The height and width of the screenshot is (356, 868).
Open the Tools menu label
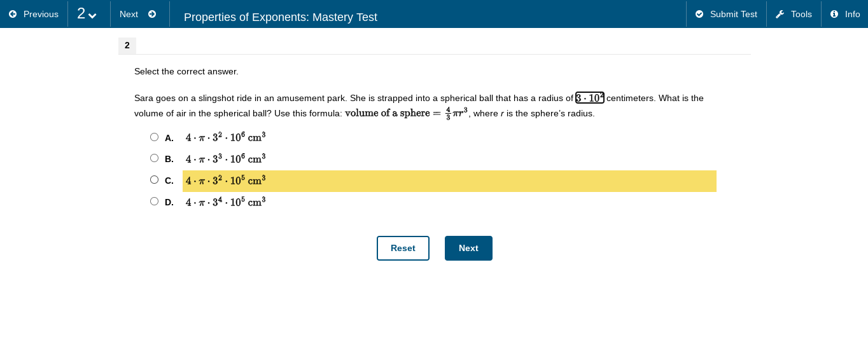coord(801,14)
